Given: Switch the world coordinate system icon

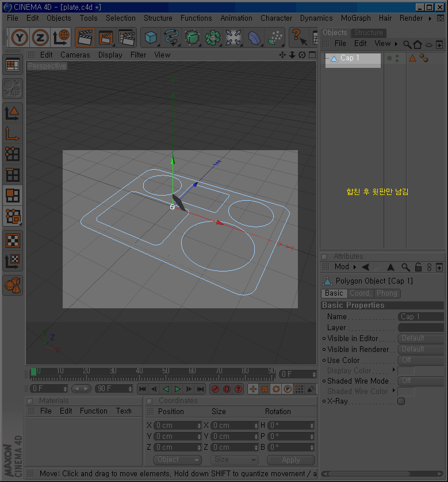Looking at the screenshot, I should tap(61, 37).
